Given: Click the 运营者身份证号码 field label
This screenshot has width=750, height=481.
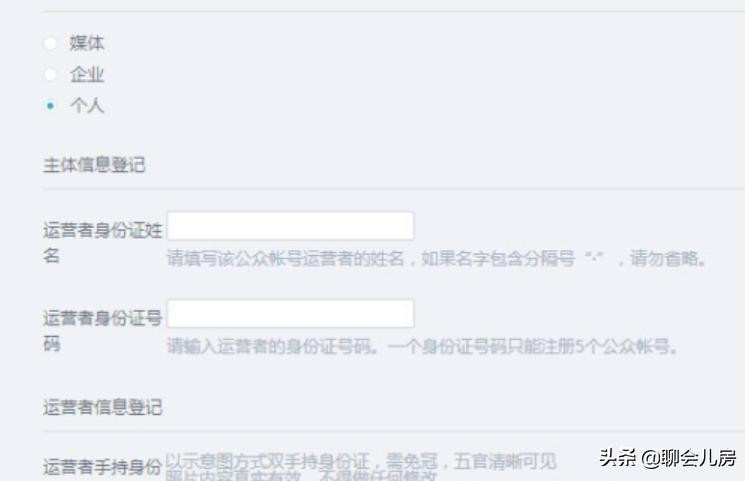Looking at the screenshot, I should 103,330.
